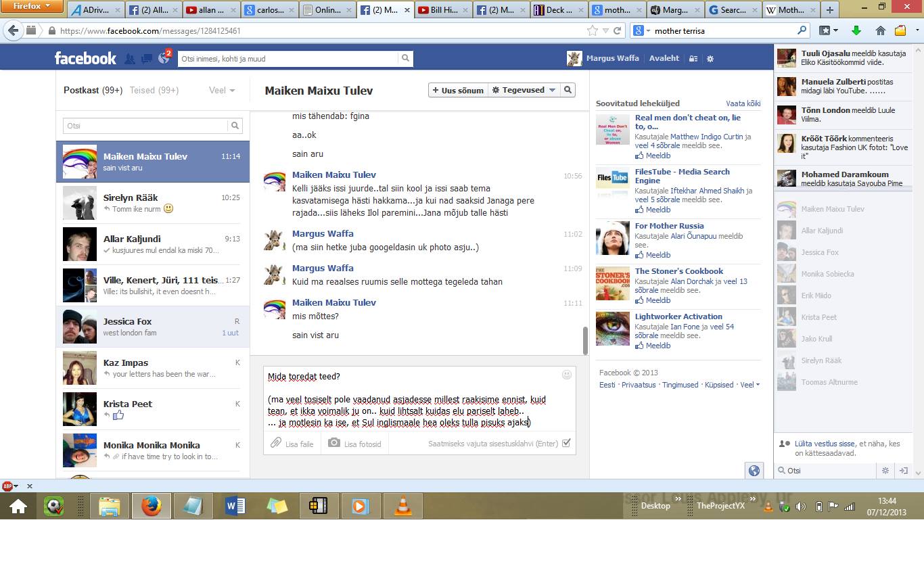Screen dimensions: 924x587
Task: Hide the chat sidebar arrow icon
Action: click(903, 470)
